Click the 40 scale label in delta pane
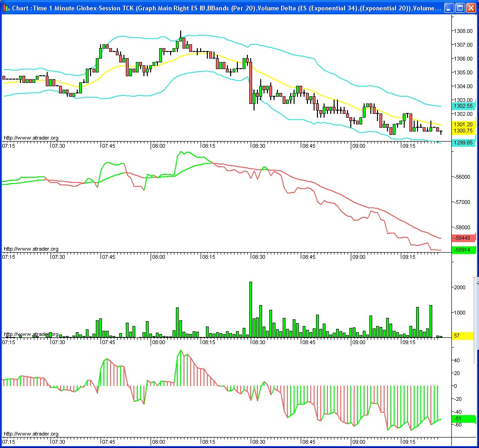The height and width of the screenshot is (448, 479). coord(457,360)
